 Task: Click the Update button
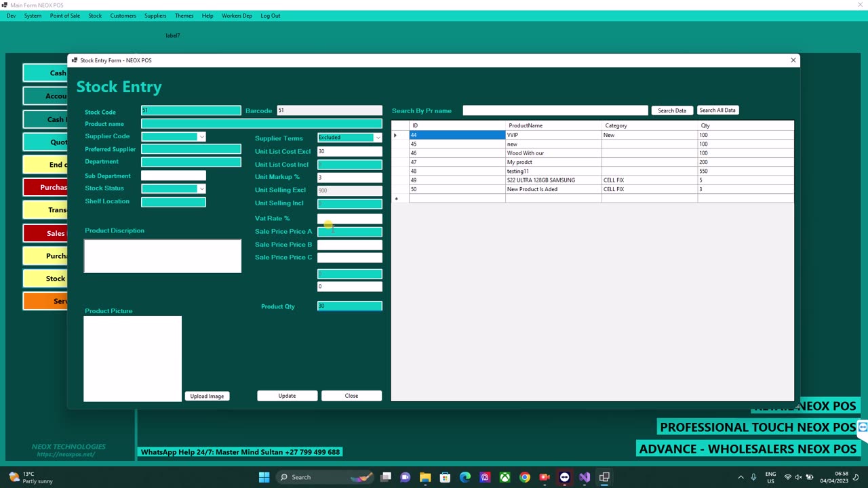click(x=287, y=396)
